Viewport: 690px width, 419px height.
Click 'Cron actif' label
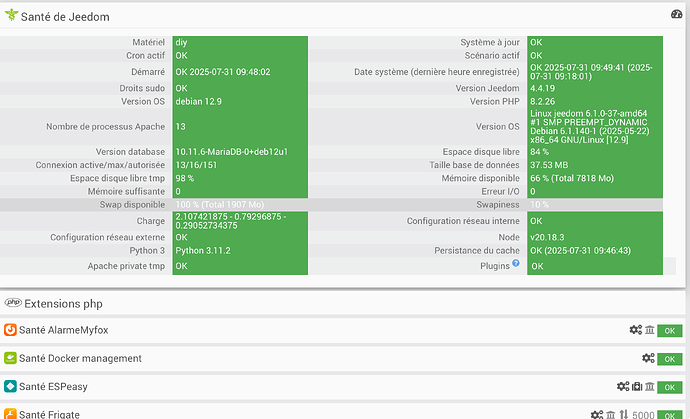[146, 55]
